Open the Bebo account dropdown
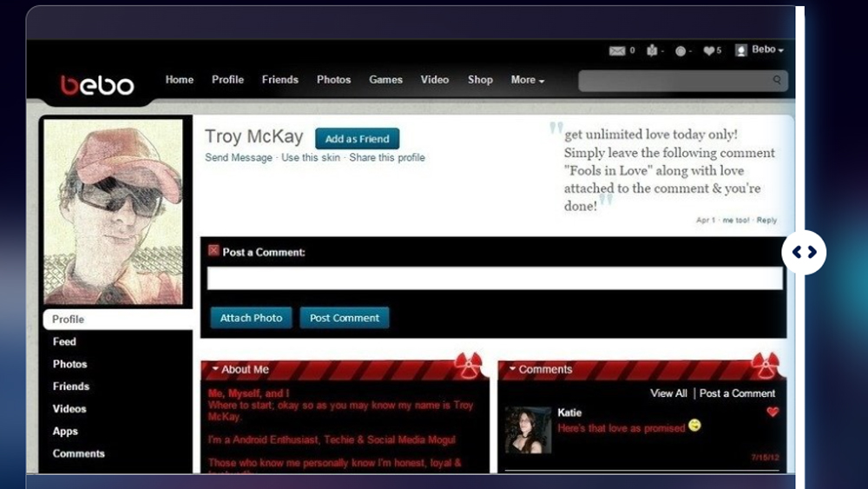The height and width of the screenshot is (489, 868). click(768, 50)
